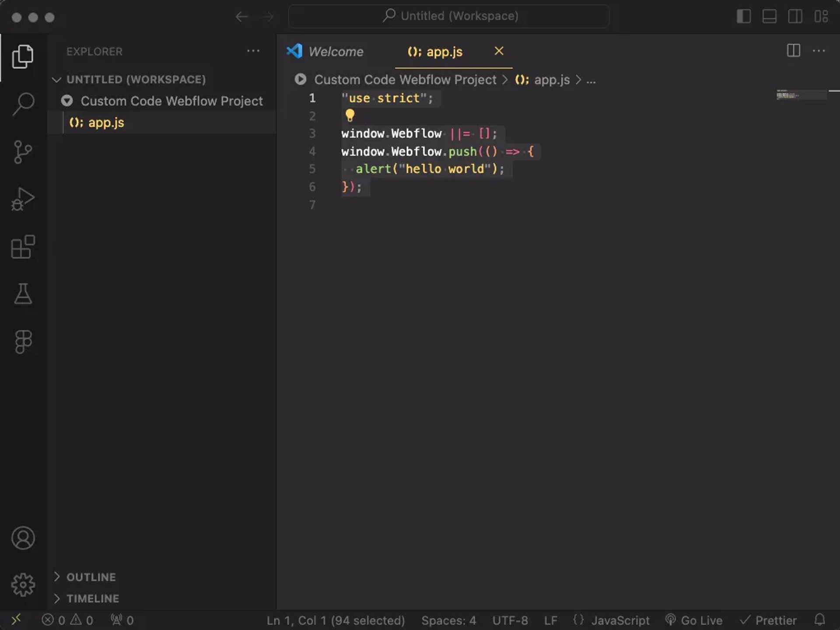Change UTF-8 file encoding

tap(510, 620)
